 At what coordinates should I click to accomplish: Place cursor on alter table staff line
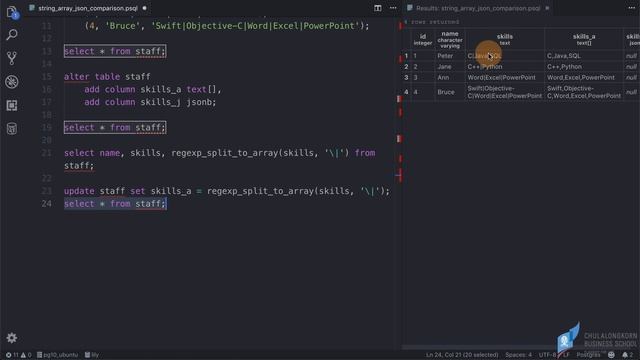pos(107,77)
